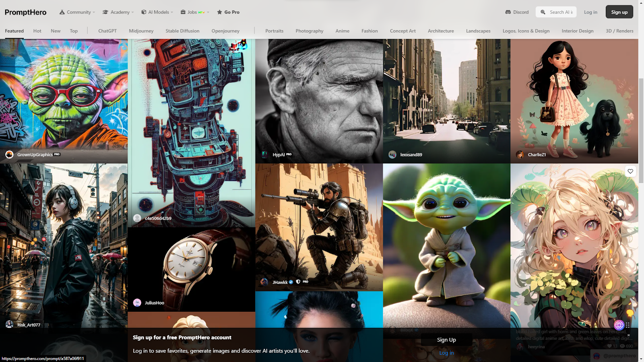Switch to the New tab
This screenshot has width=644, height=362.
point(56,31)
